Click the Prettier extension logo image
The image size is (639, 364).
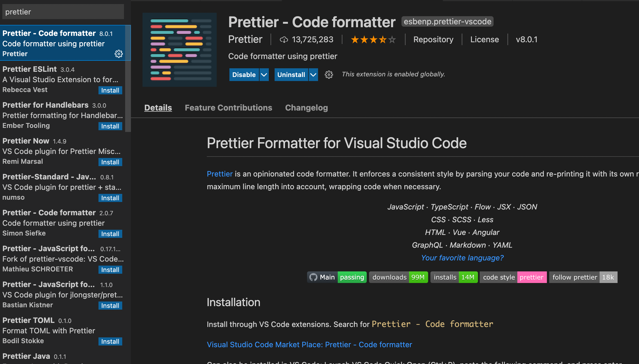tap(180, 50)
